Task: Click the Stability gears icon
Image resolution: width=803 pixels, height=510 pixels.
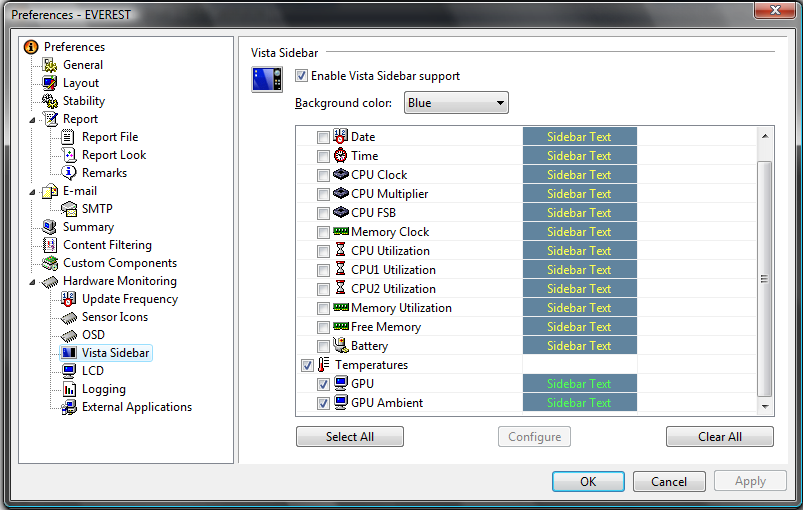Action: tap(50, 101)
